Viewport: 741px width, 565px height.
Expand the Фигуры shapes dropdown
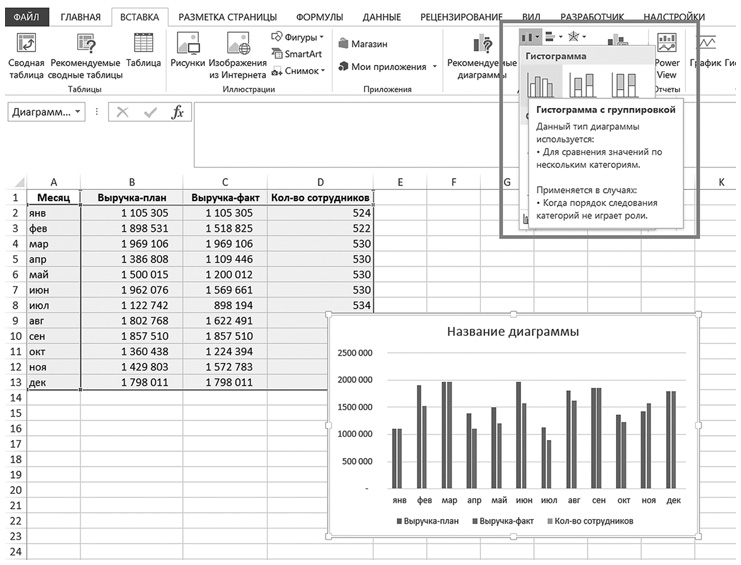(x=298, y=37)
